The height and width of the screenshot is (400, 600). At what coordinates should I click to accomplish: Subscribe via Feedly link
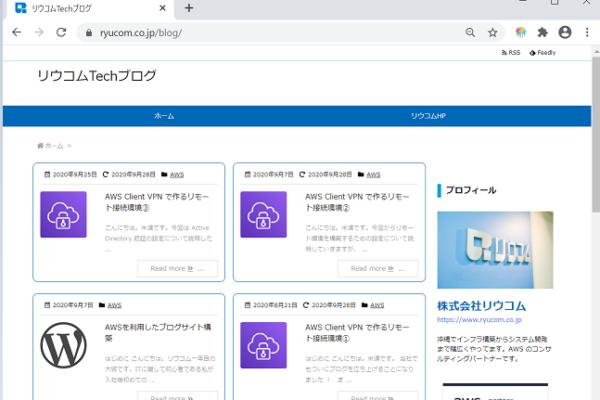pos(544,52)
